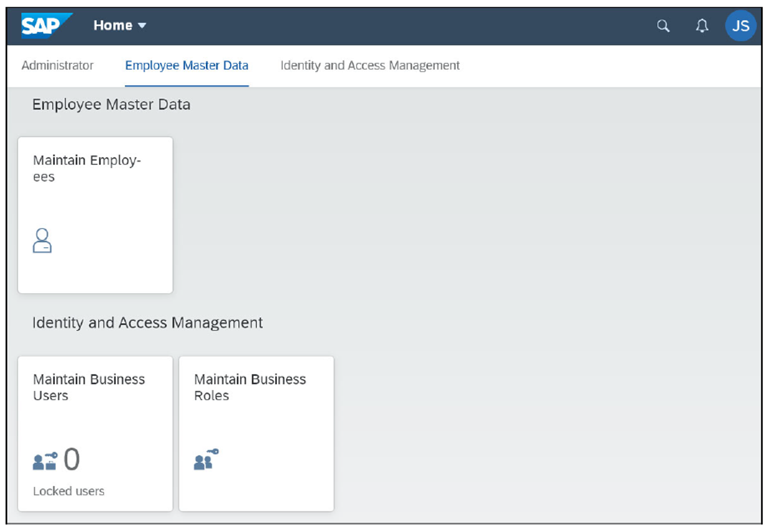Open the Maintain Employees tile
The width and height of the screenshot is (768, 532).
click(95, 215)
